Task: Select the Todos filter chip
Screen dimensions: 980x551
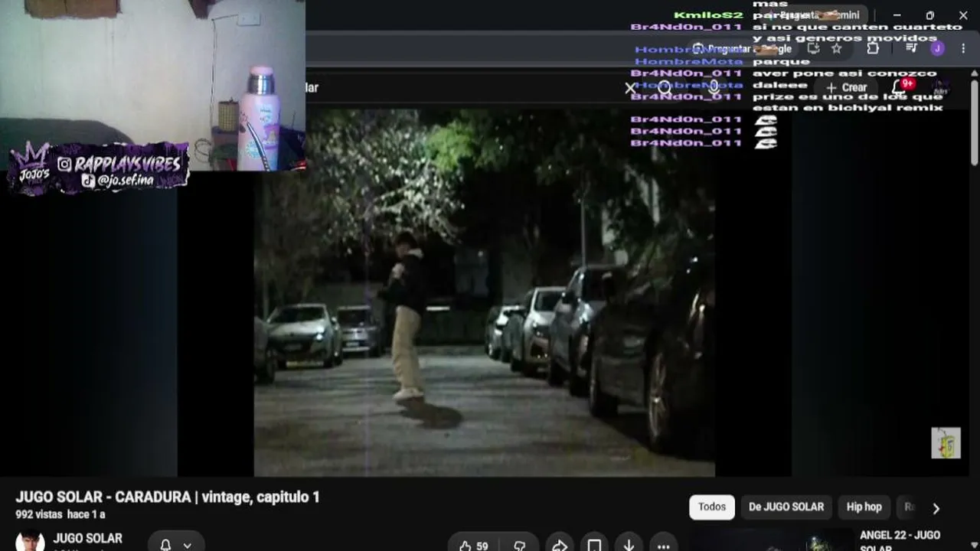Action: click(x=712, y=507)
